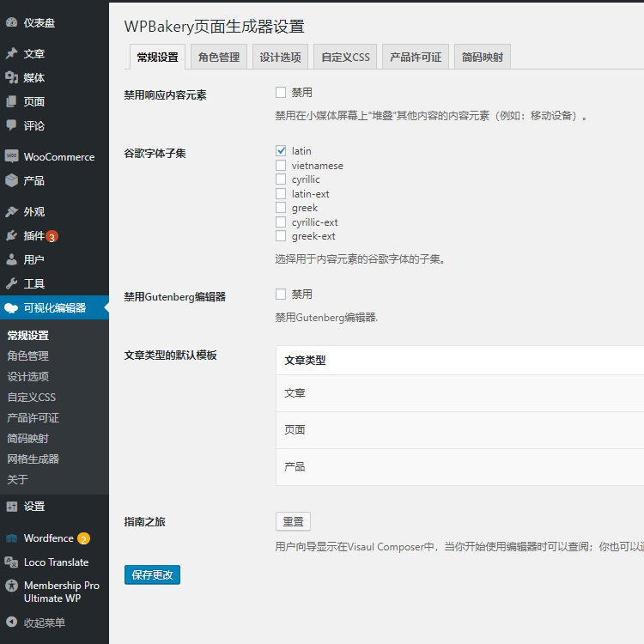Uncheck the latin font subset
Viewport: 644px width, 644px height.
[x=281, y=151]
